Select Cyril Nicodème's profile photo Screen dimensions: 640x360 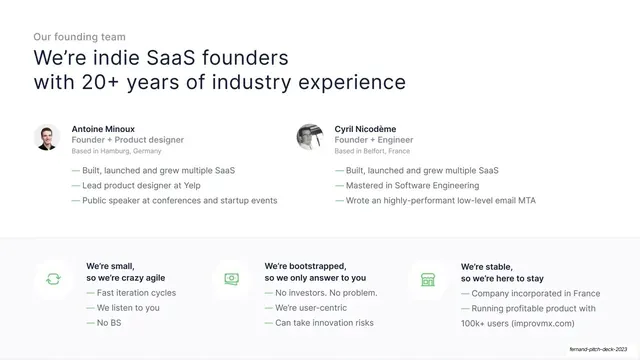(x=310, y=137)
